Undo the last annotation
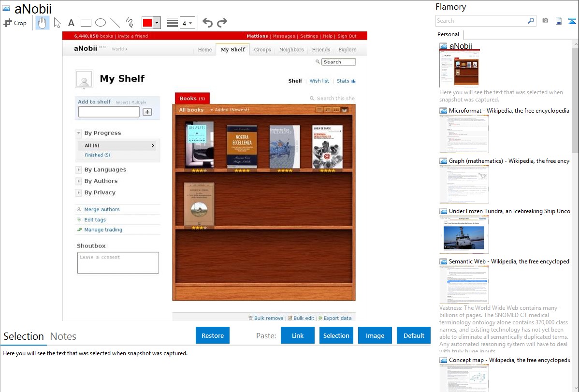Image resolution: width=579 pixels, height=392 pixels. click(207, 23)
